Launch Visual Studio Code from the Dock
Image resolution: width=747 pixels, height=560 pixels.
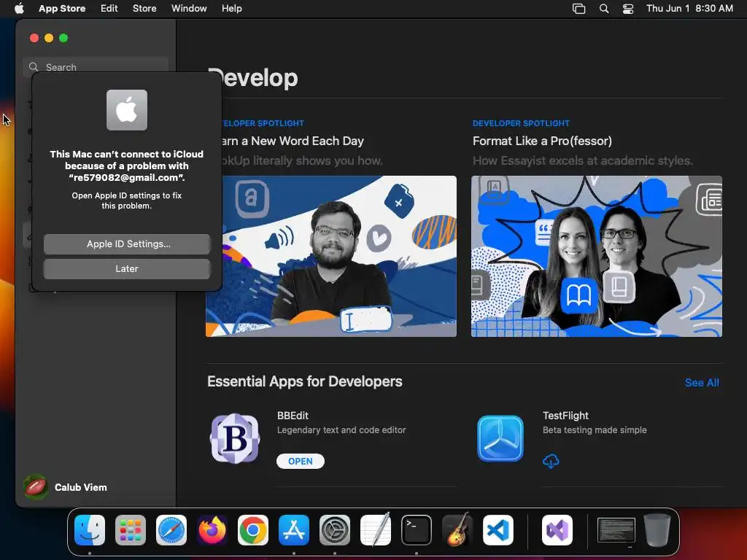498,530
